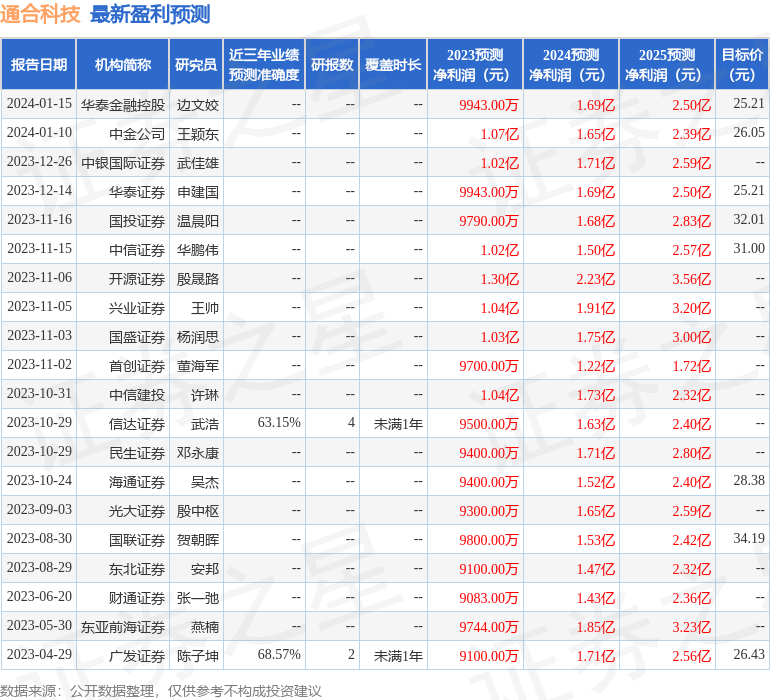Click researcher name 安邦
770x700 pixels.
point(205,568)
